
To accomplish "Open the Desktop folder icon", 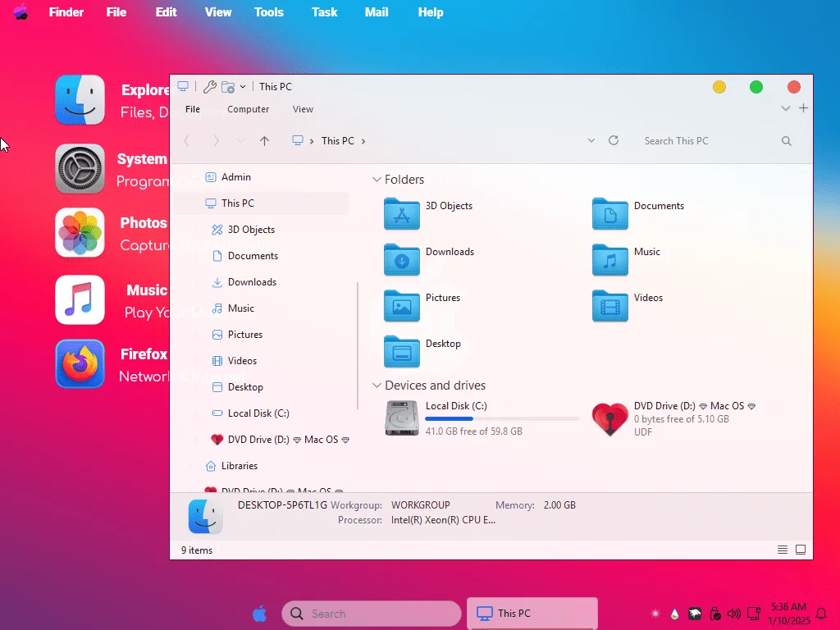I will 402,352.
